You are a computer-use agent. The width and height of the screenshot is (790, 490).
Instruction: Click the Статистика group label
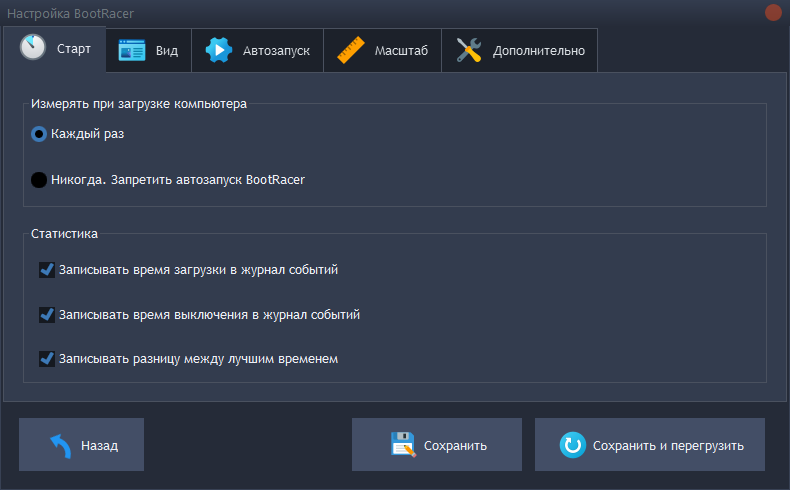(x=64, y=234)
